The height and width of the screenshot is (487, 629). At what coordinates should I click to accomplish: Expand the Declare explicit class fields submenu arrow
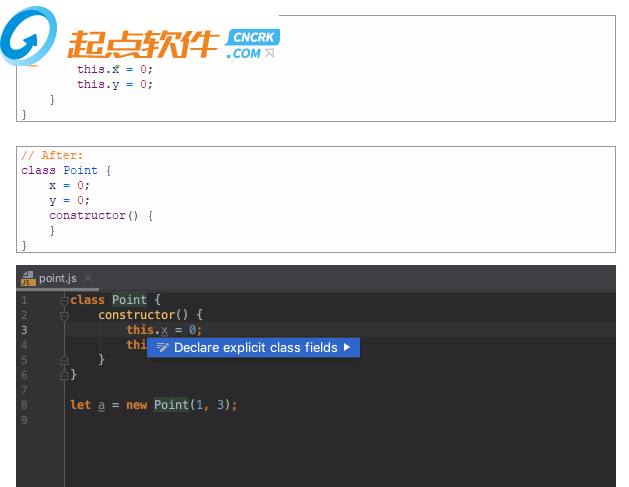(347, 348)
